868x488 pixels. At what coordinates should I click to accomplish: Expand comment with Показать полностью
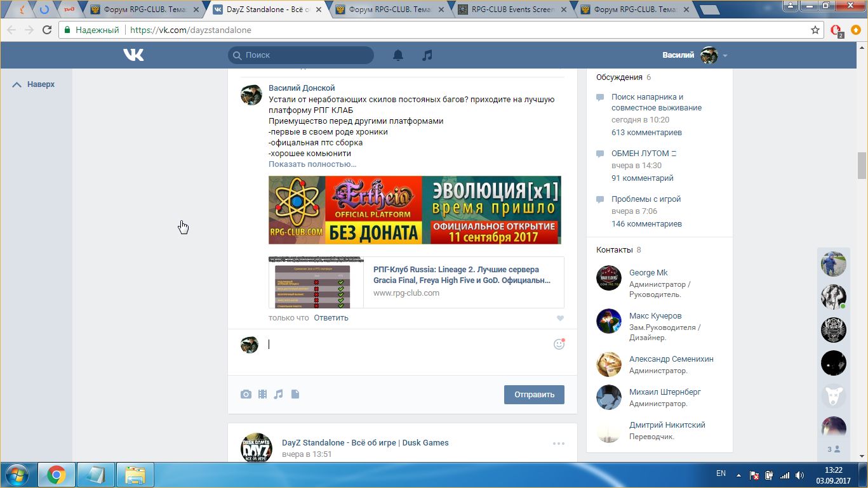pyautogui.click(x=312, y=164)
